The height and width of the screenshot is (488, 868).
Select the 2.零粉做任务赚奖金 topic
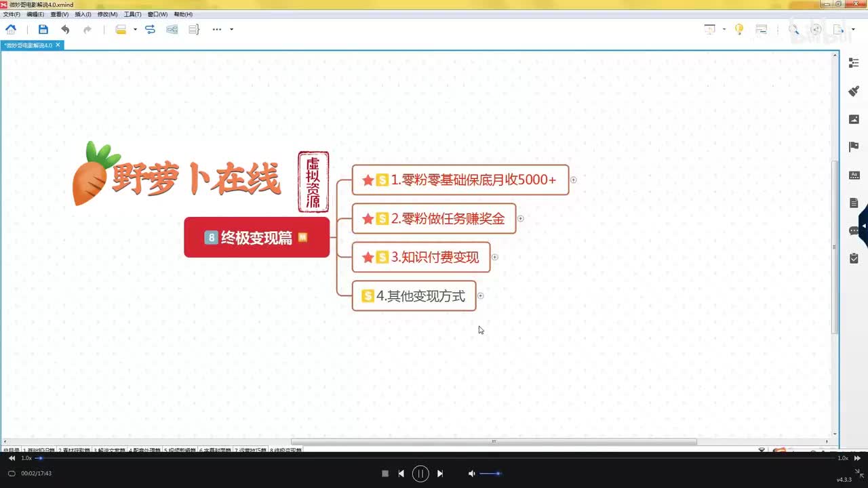(434, 219)
